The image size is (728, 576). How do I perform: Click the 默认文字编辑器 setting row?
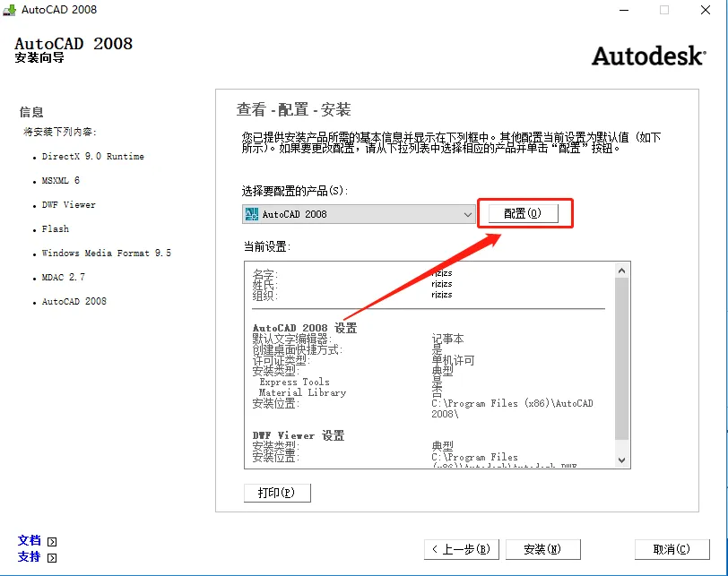[x=358, y=339]
